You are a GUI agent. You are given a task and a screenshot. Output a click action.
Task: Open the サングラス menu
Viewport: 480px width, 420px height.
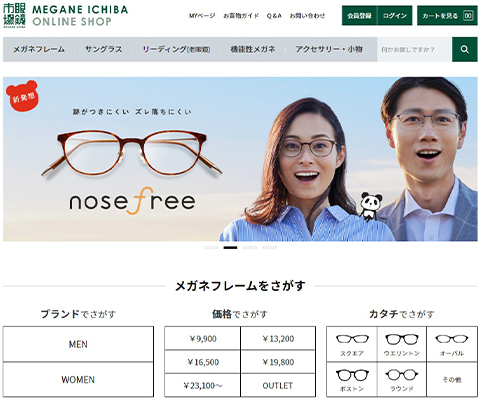point(103,49)
